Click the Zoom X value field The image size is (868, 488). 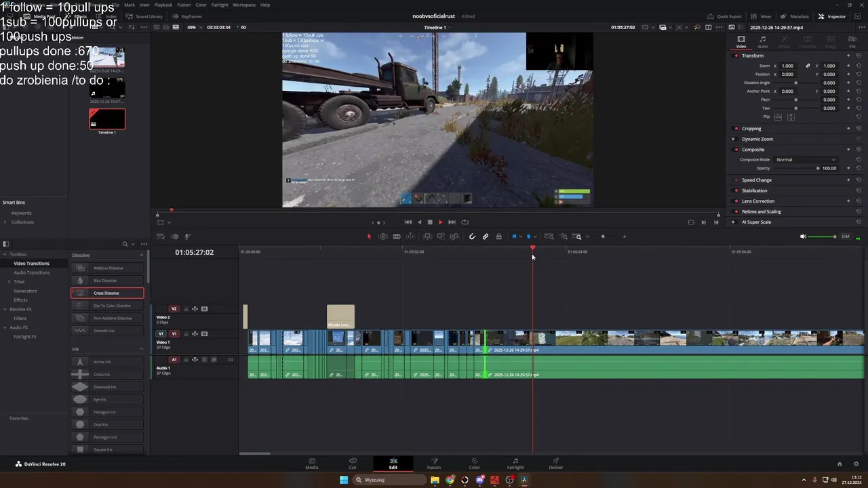[x=788, y=66]
